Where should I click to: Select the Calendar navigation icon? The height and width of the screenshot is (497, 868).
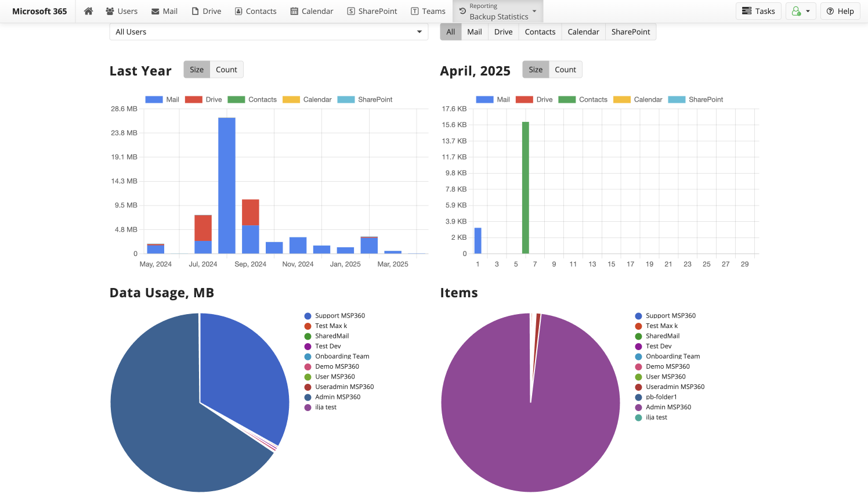pos(294,10)
